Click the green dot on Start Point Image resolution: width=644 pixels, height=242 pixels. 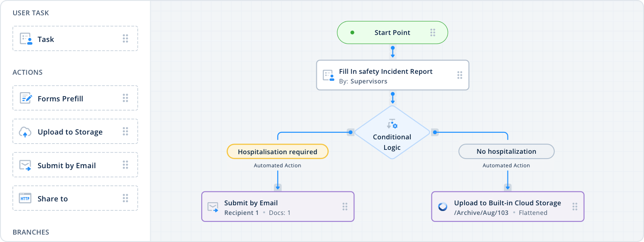point(352,33)
